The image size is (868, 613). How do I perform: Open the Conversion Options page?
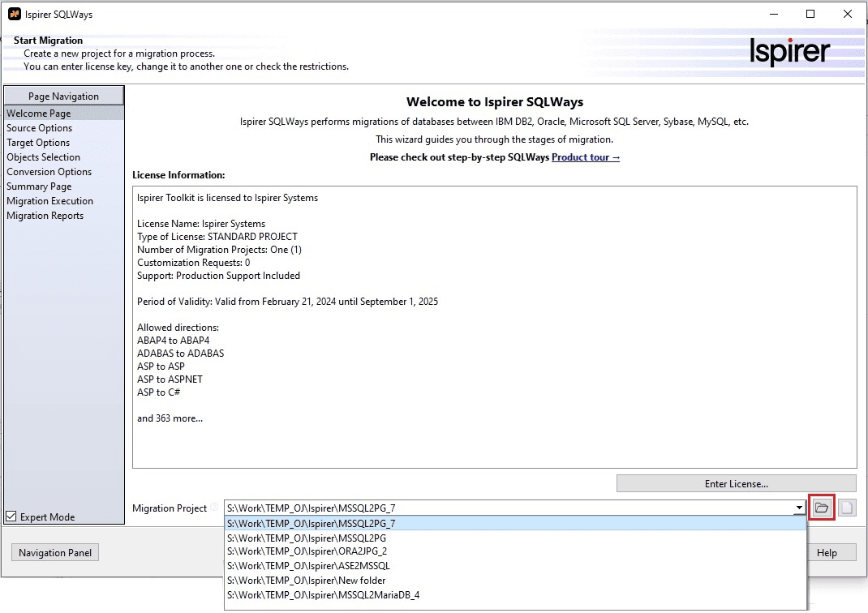pyautogui.click(x=49, y=172)
